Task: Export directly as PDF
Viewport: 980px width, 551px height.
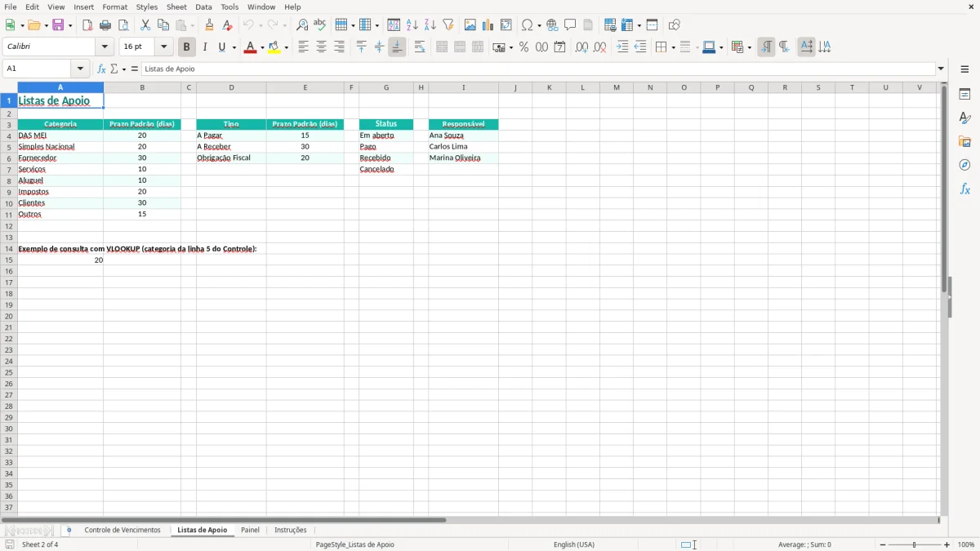Action: click(x=87, y=25)
